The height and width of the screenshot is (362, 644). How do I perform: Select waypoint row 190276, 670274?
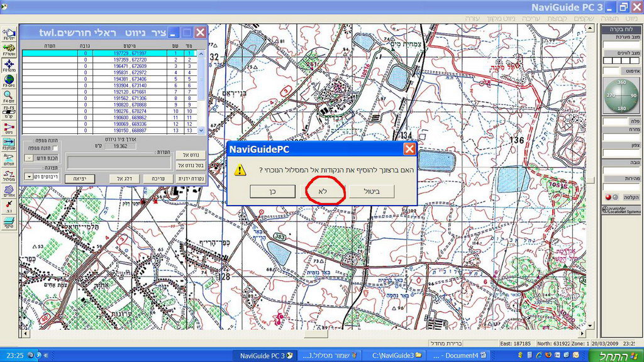[109, 111]
